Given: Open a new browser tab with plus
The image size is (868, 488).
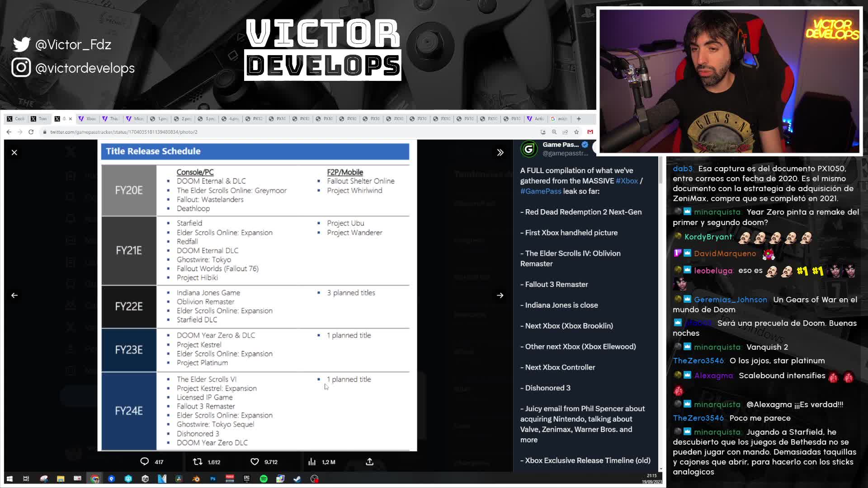Looking at the screenshot, I should point(579,119).
